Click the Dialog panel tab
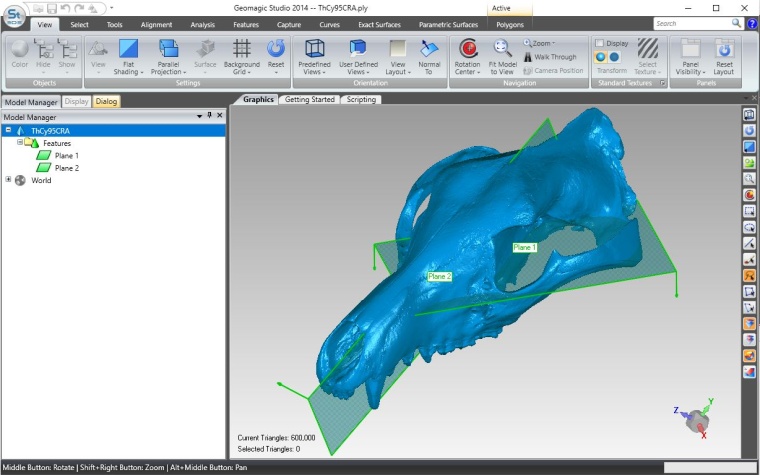This screenshot has width=760, height=475. click(106, 101)
